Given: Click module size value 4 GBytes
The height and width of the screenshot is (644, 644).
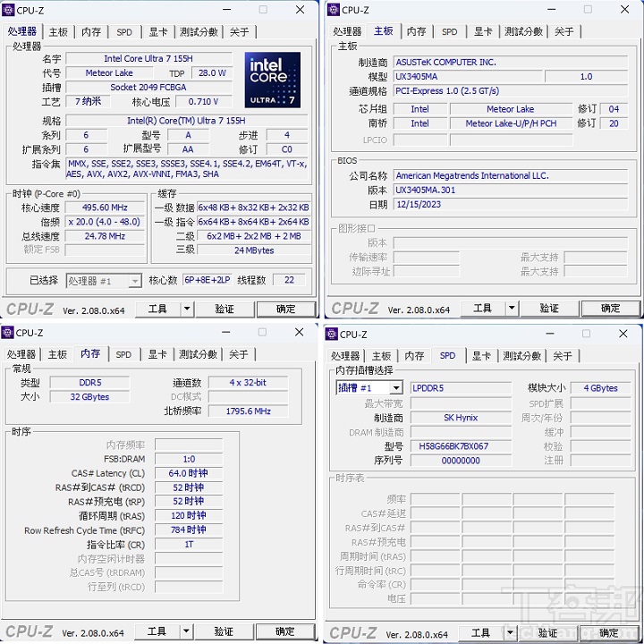Looking at the screenshot, I should click(600, 387).
